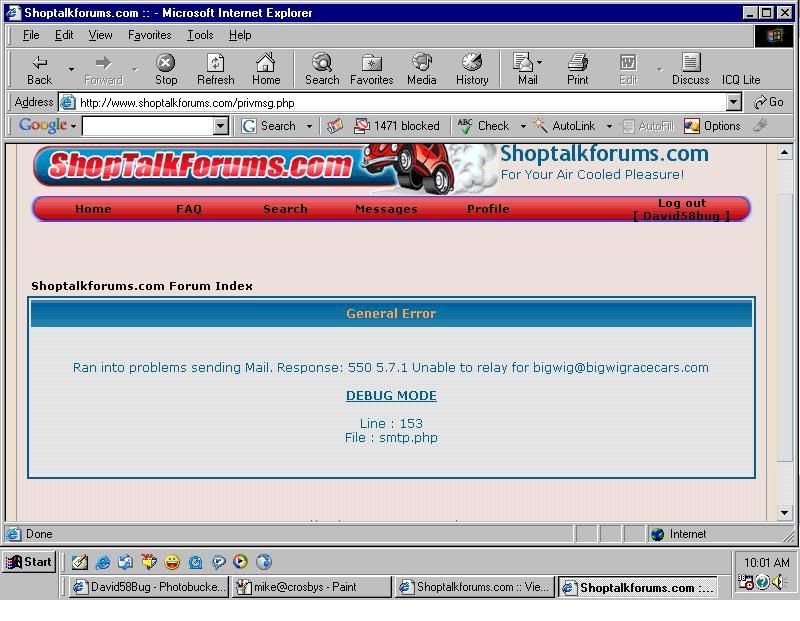The width and height of the screenshot is (800, 621).
Task: Refresh the page with the Refresh icon
Action: pos(215,64)
